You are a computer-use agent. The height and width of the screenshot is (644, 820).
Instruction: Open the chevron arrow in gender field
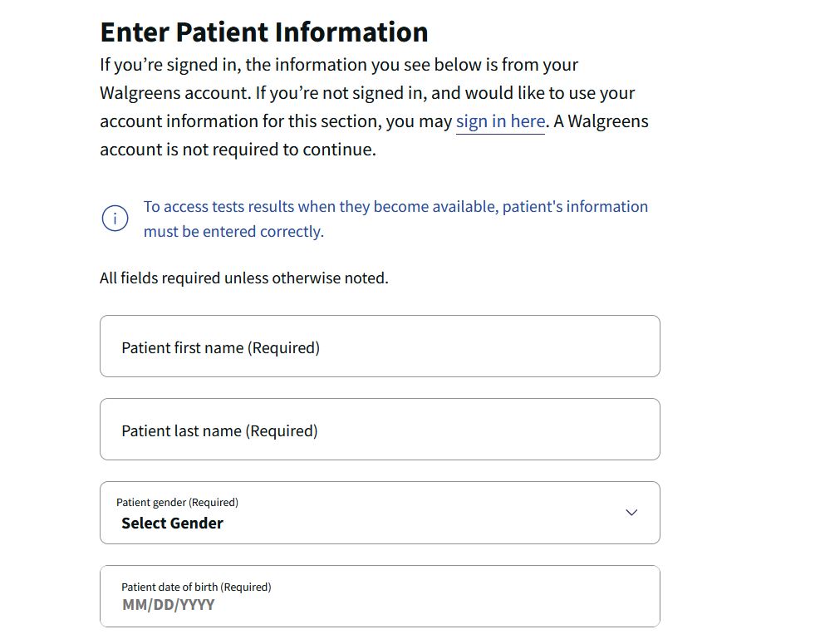[x=631, y=512]
